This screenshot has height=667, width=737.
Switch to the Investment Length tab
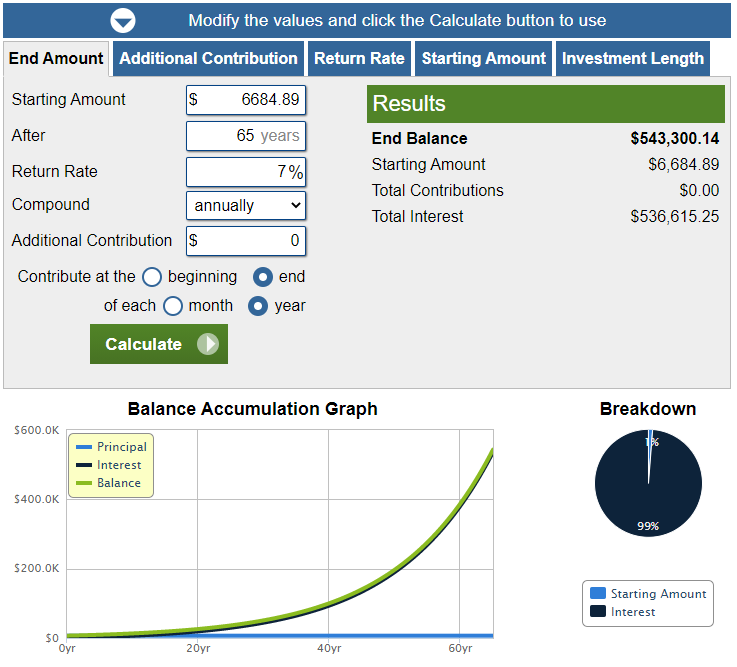[632, 59]
